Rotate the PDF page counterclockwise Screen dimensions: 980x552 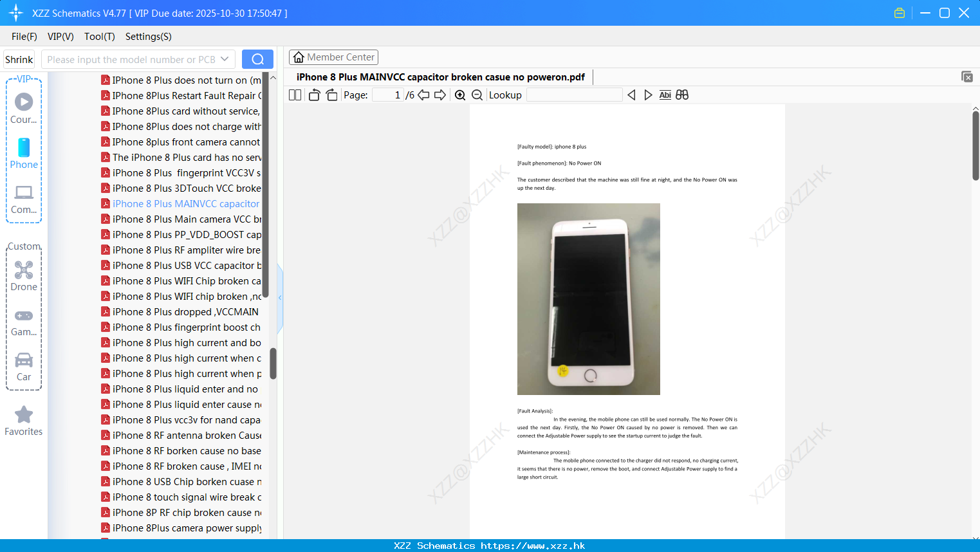point(315,95)
